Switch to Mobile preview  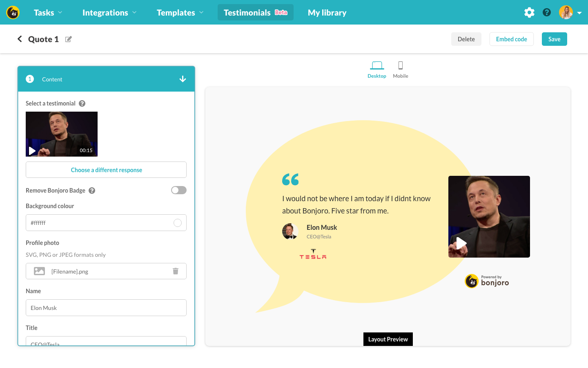pyautogui.click(x=401, y=70)
